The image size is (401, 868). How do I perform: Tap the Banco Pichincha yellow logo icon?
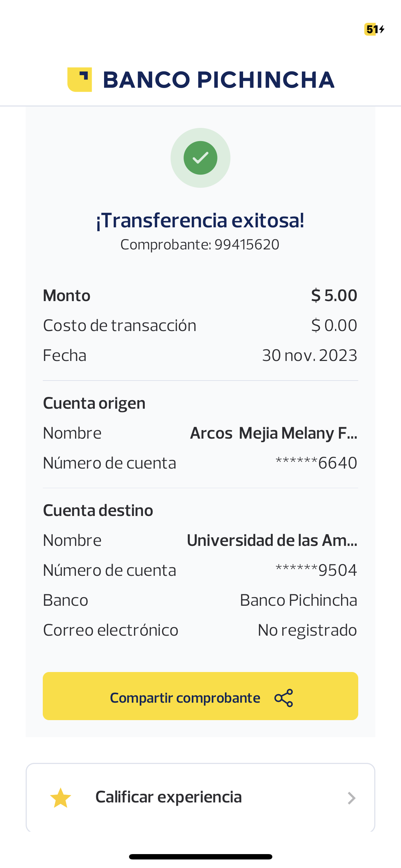point(79,79)
